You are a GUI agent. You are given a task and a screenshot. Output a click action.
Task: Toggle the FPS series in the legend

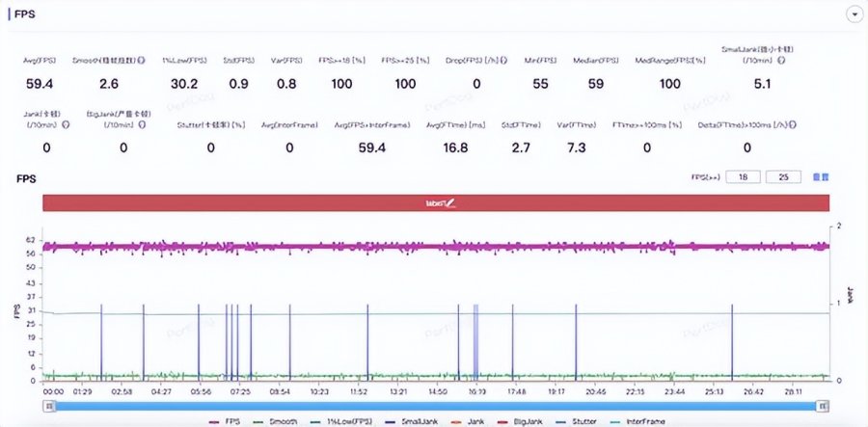point(225,421)
